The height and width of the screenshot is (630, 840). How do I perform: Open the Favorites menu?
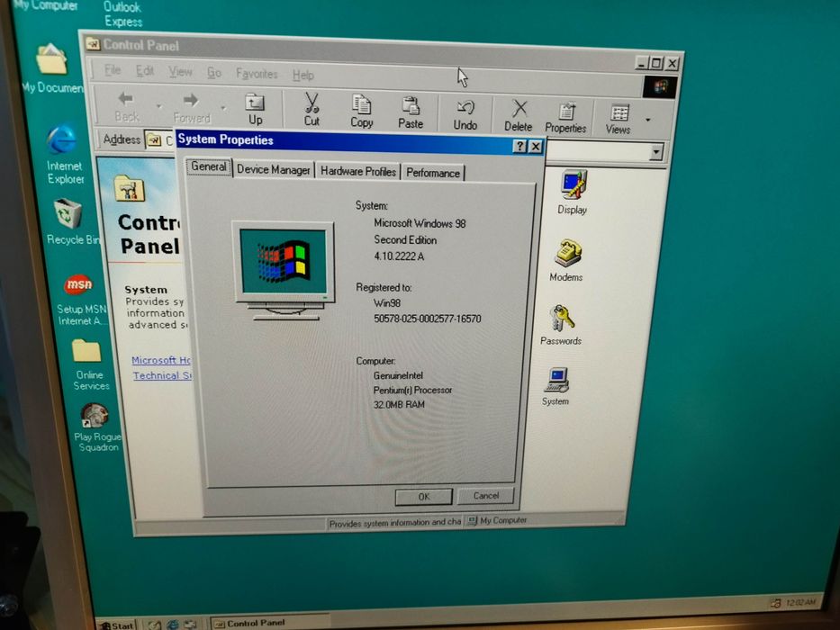click(257, 74)
